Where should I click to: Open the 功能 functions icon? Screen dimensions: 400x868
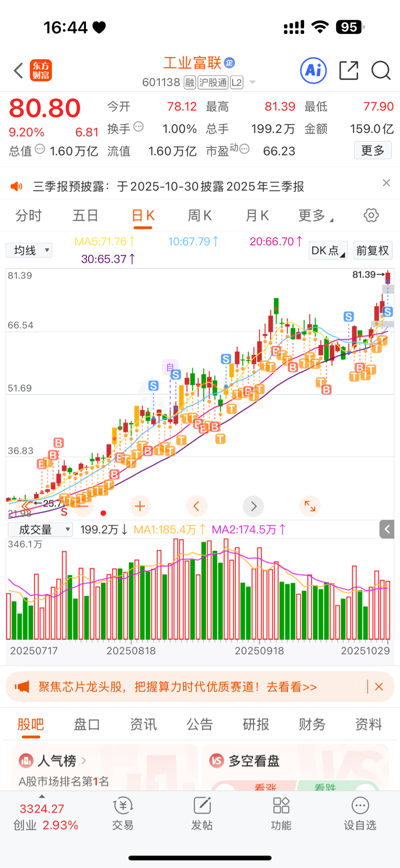pos(281,814)
